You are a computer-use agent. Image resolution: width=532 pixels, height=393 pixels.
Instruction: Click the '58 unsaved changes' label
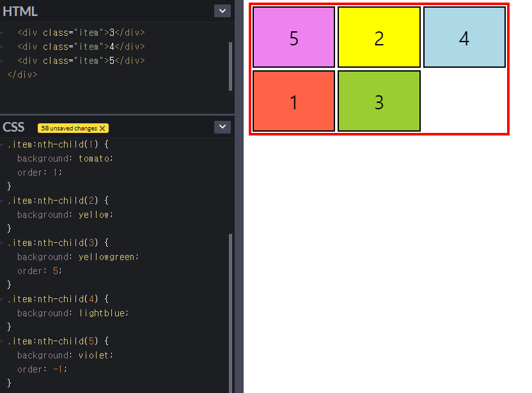[69, 128]
